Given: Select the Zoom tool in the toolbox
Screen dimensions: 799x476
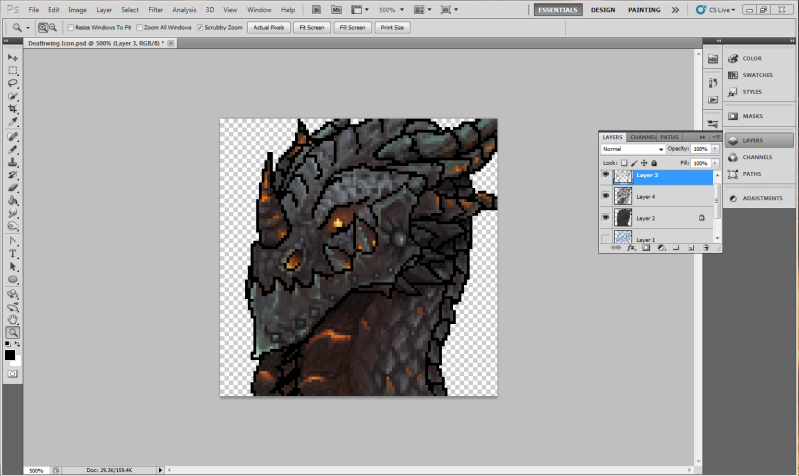Looking at the screenshot, I should tap(13, 332).
